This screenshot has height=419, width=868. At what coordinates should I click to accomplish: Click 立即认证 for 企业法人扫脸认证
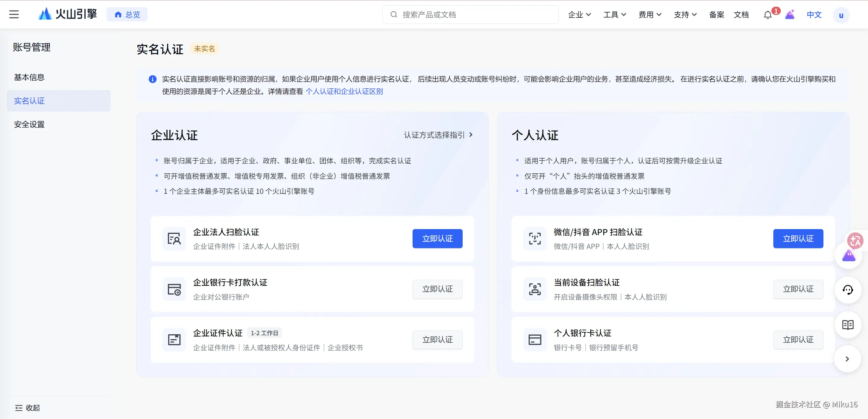point(437,239)
